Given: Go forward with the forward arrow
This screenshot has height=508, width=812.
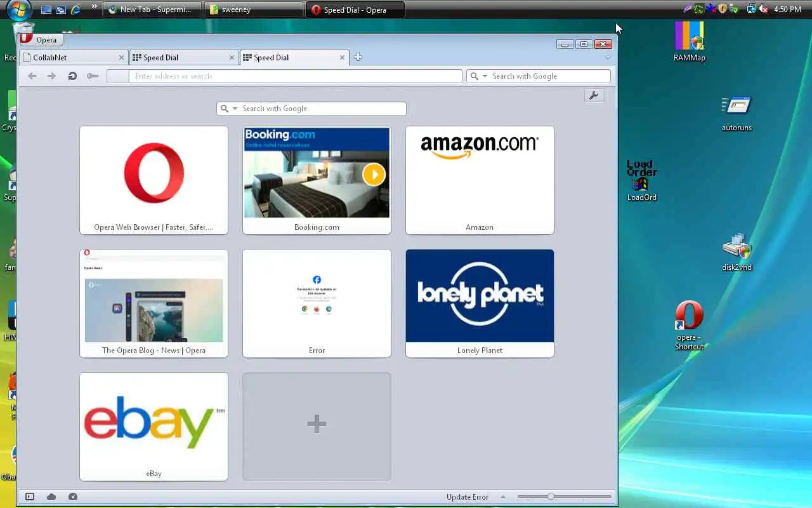Looking at the screenshot, I should tap(52, 76).
